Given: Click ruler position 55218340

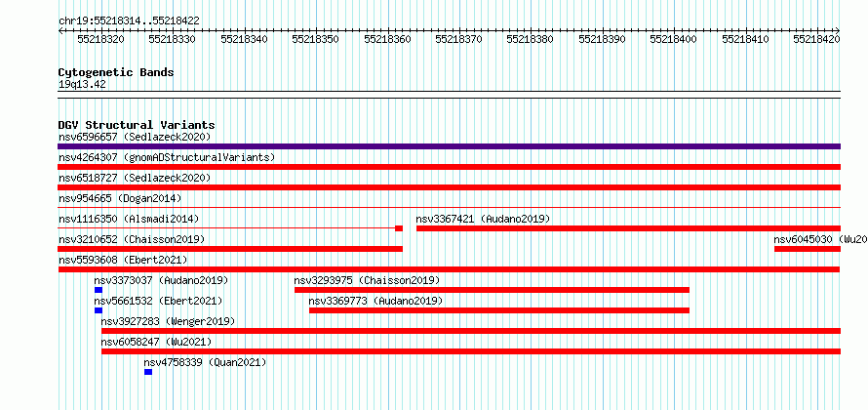Looking at the screenshot, I should tap(244, 39).
